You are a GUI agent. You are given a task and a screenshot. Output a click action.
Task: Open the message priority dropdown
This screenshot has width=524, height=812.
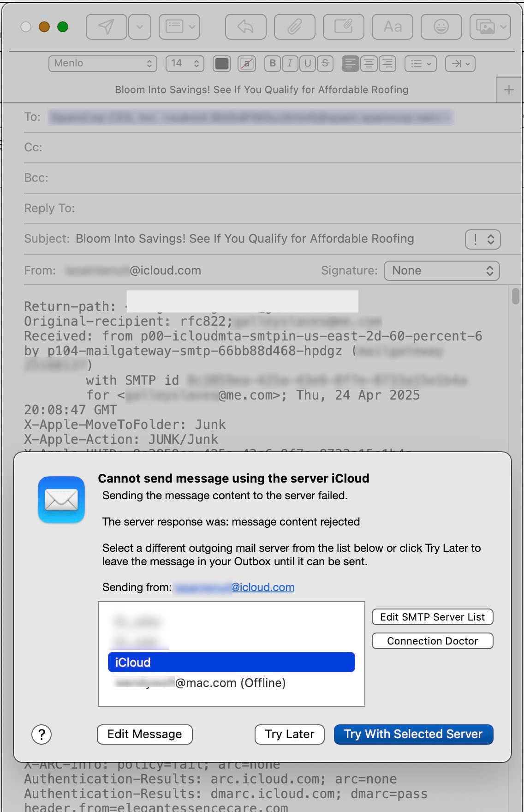(x=483, y=239)
